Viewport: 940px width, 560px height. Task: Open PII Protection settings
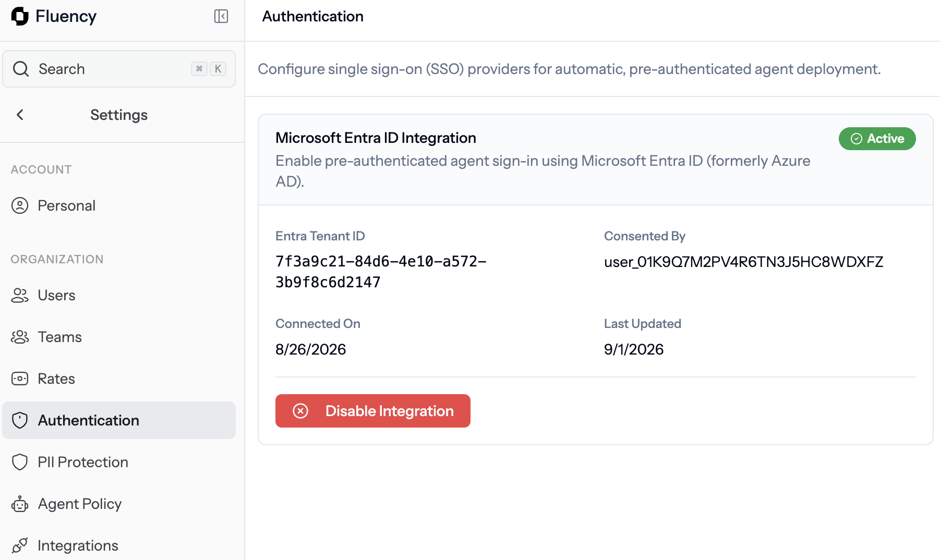click(x=119, y=462)
